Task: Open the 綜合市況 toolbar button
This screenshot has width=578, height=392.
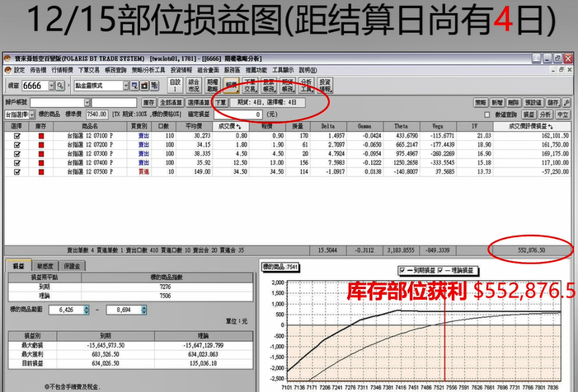Action: tap(194, 86)
